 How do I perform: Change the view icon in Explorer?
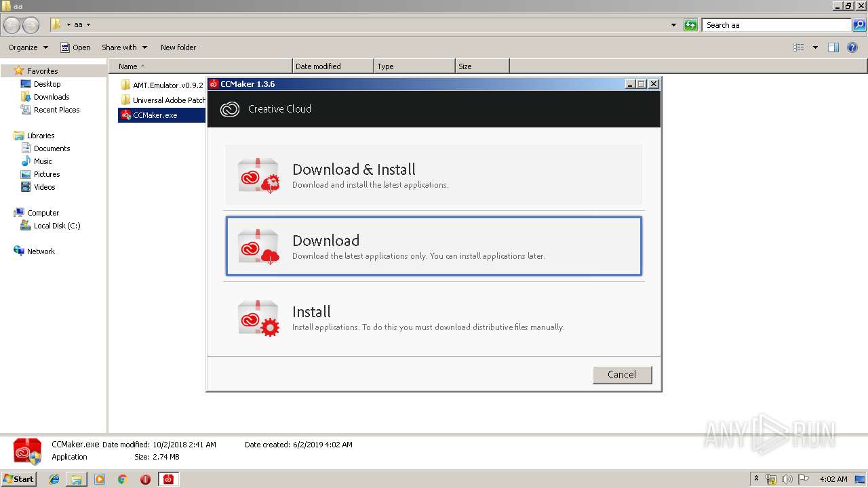tap(799, 47)
